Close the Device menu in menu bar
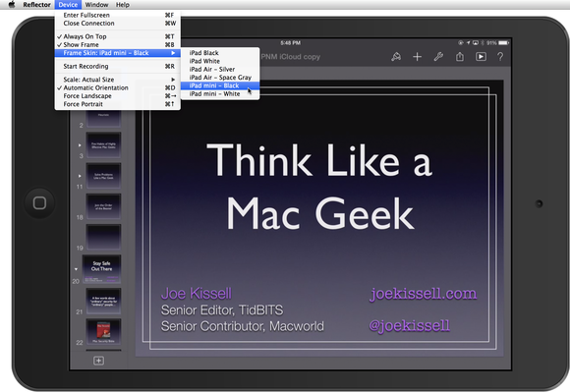 68,5
